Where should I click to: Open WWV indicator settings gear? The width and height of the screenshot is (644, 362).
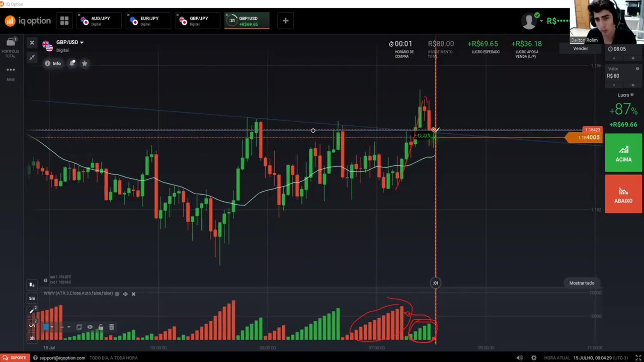pos(117,294)
